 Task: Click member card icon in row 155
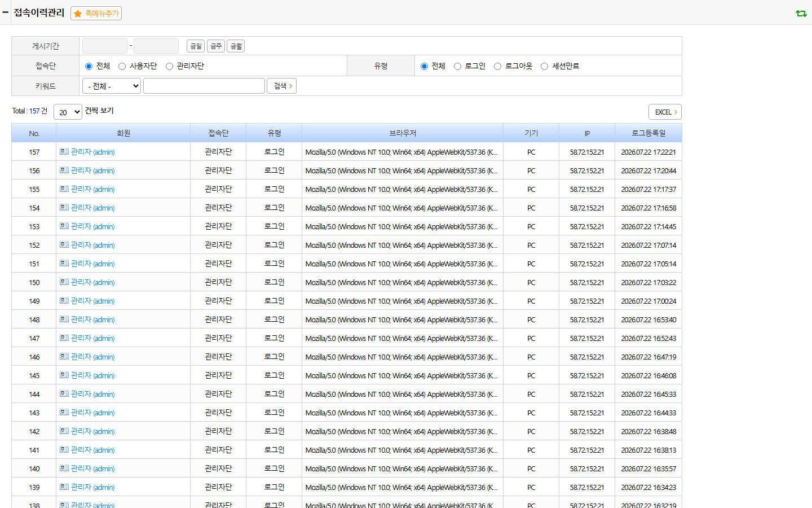pyautogui.click(x=64, y=189)
